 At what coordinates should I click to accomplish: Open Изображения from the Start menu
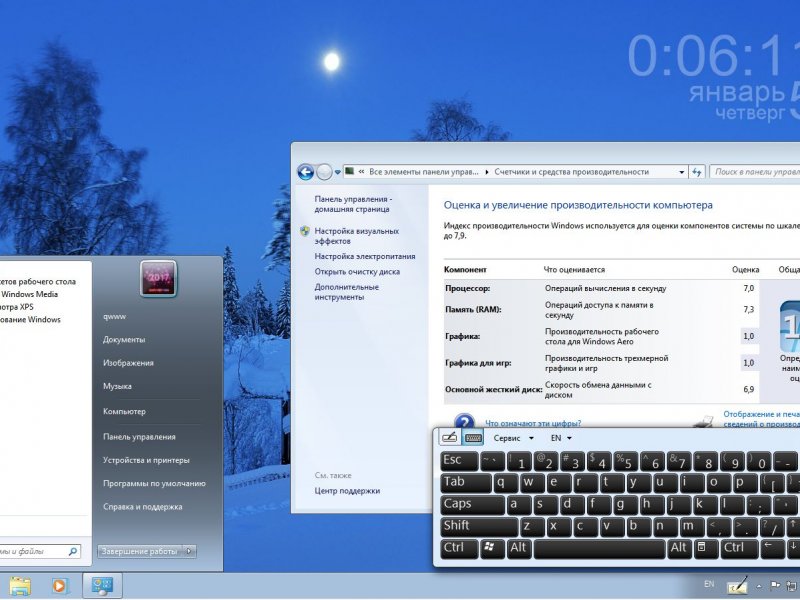point(128,363)
